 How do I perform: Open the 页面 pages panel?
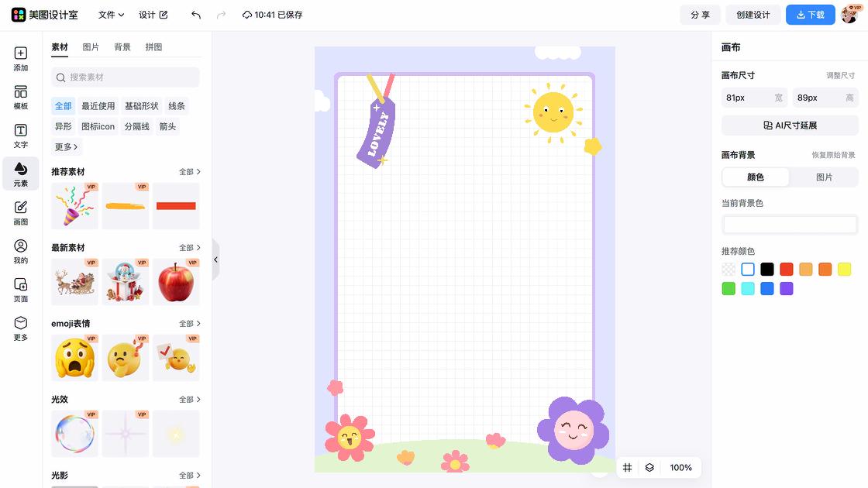point(20,290)
